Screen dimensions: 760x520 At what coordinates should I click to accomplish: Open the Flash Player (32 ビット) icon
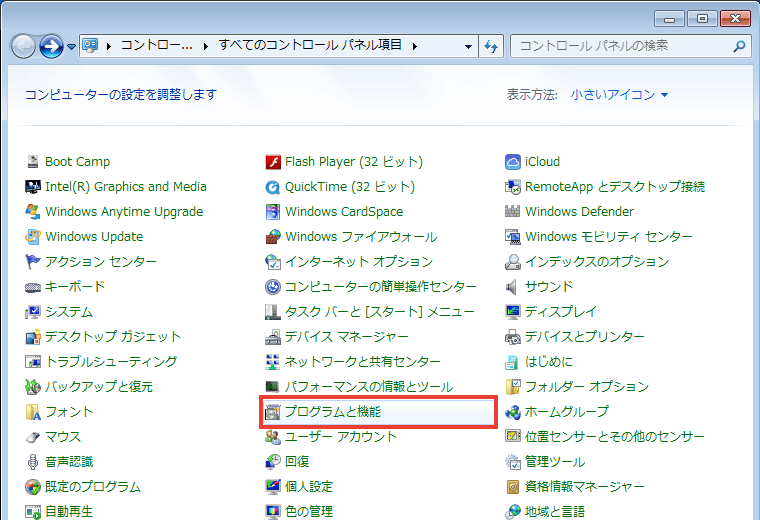pos(273,162)
